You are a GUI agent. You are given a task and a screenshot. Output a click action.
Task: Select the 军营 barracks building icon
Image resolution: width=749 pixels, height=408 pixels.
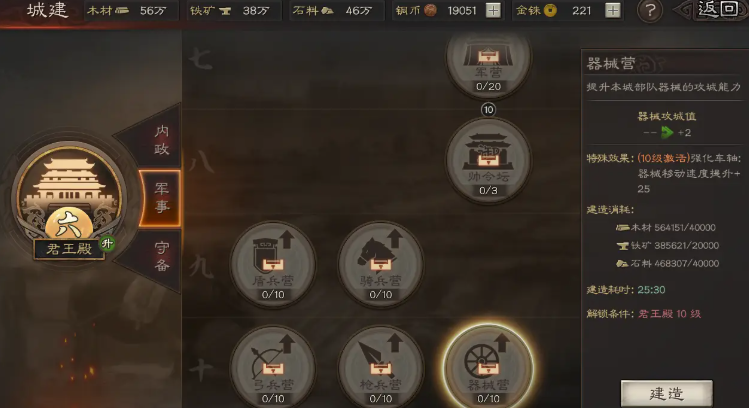[488, 60]
